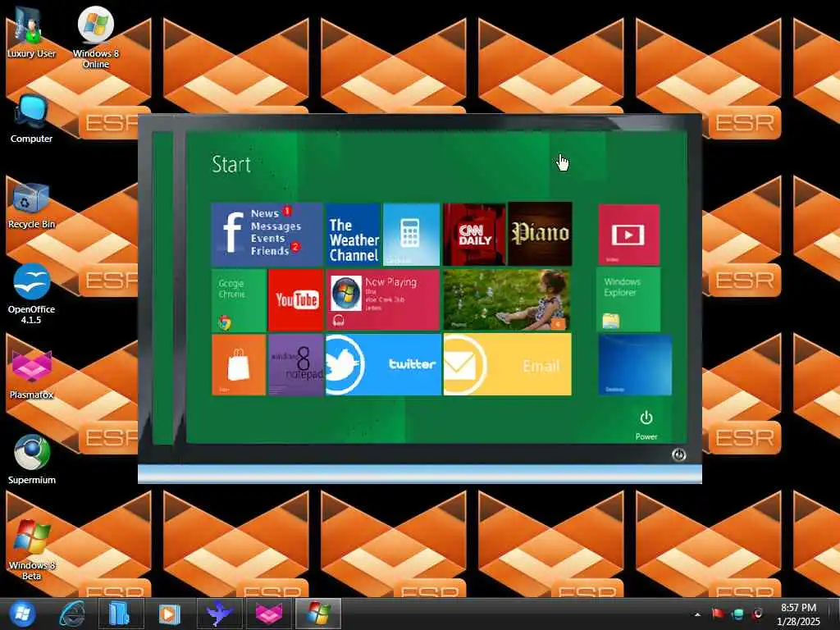Open the Twitter tile

tap(383, 364)
